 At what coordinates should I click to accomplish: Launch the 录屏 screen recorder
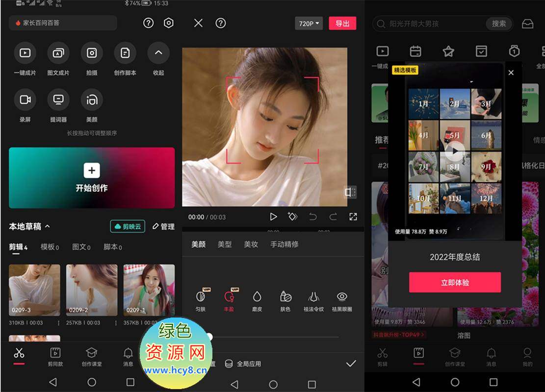(x=25, y=100)
